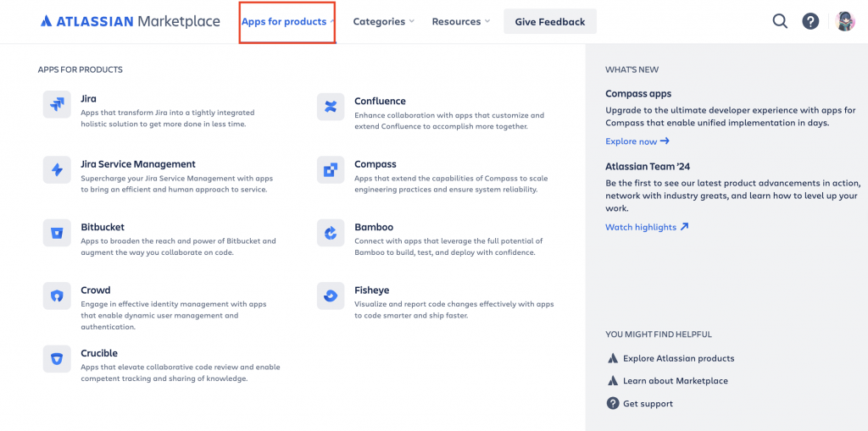Image resolution: width=868 pixels, height=431 pixels.
Task: Select the Jira Service Management lightning icon
Action: click(57, 170)
